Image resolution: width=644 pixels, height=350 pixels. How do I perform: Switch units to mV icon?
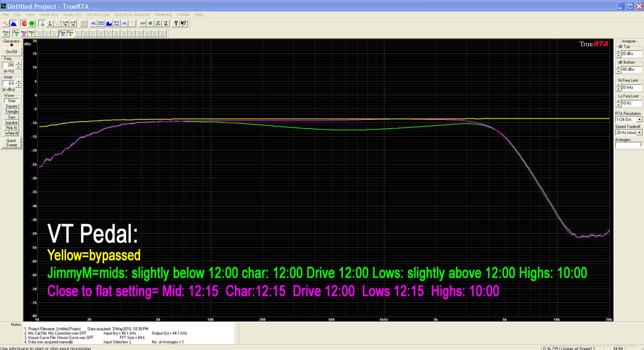(x=143, y=24)
